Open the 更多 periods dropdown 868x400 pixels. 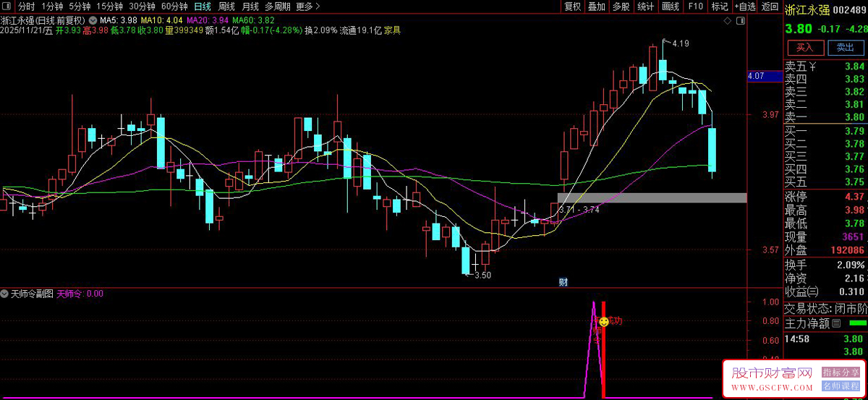[308, 7]
